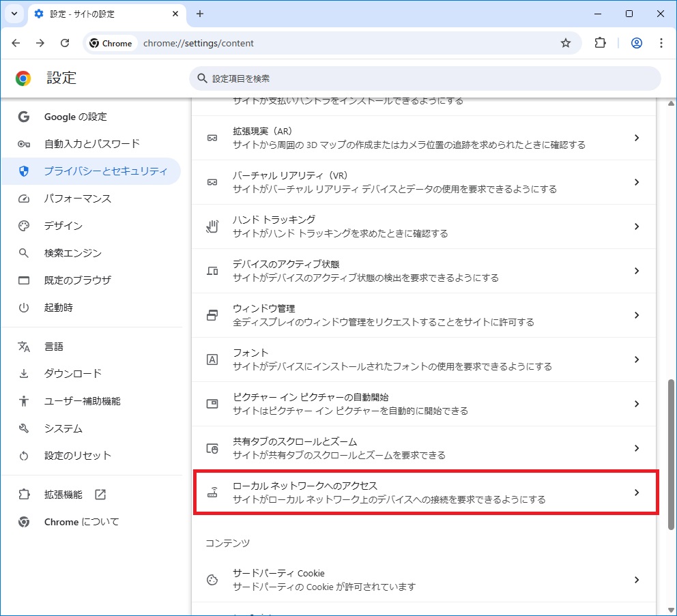Expand 拡張現実（AR）settings chevron
The height and width of the screenshot is (616, 677).
(636, 138)
